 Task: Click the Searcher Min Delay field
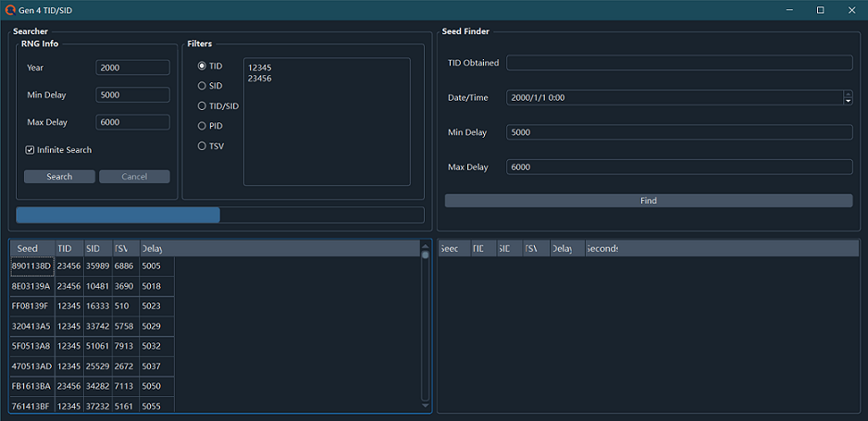point(132,95)
